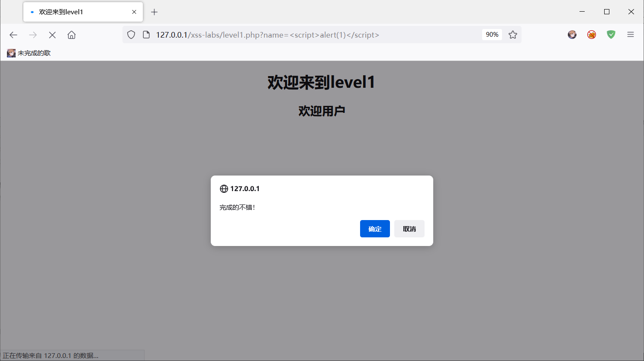The image size is (644, 361).
Task: Open the avatar extension icon in toolbar
Action: click(x=572, y=35)
